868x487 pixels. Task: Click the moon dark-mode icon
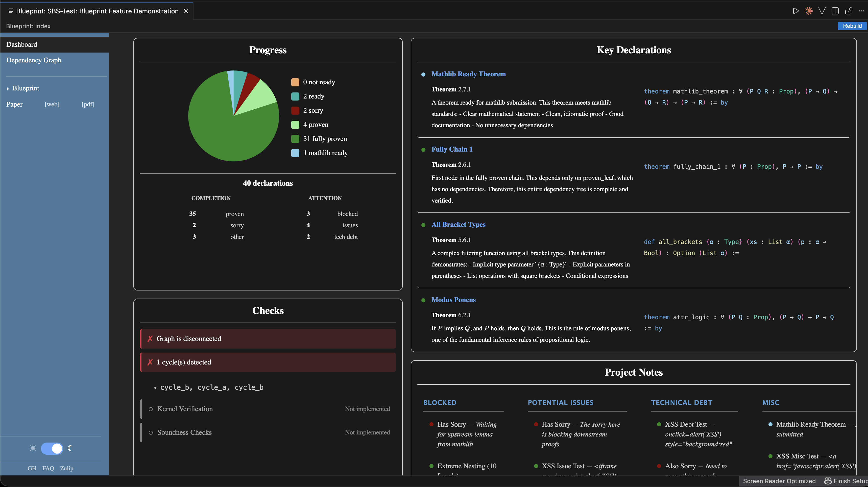(70, 448)
